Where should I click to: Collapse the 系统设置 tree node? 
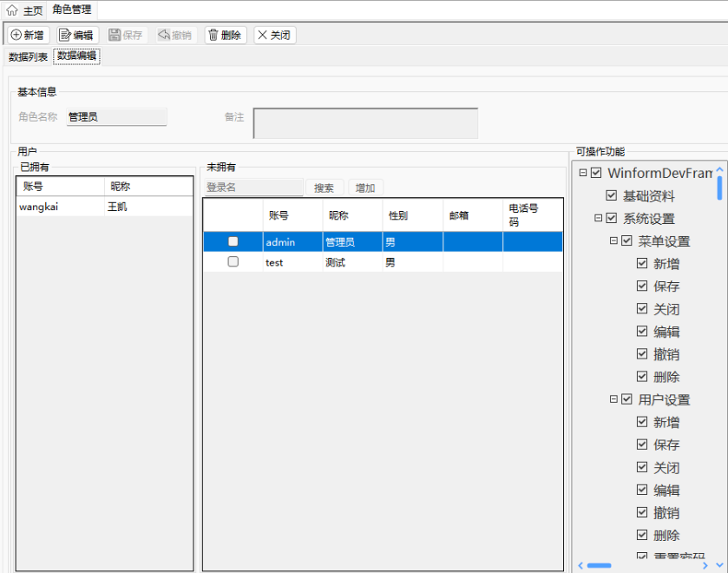599,218
